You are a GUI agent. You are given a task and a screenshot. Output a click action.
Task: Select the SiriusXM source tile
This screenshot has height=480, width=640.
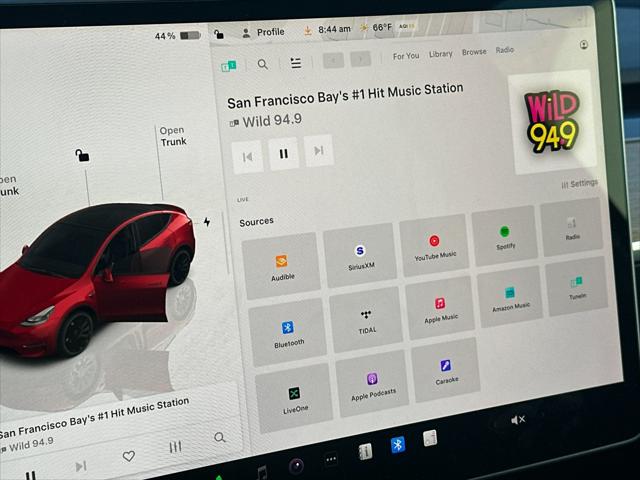pos(360,256)
